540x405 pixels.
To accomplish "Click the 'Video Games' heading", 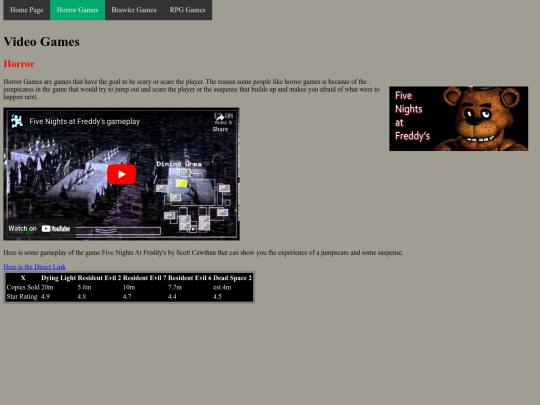I will coord(42,42).
